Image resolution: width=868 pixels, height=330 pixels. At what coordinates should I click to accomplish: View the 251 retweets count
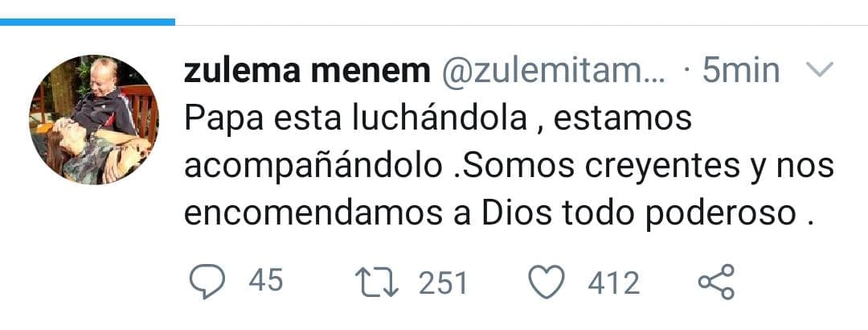coord(442,282)
